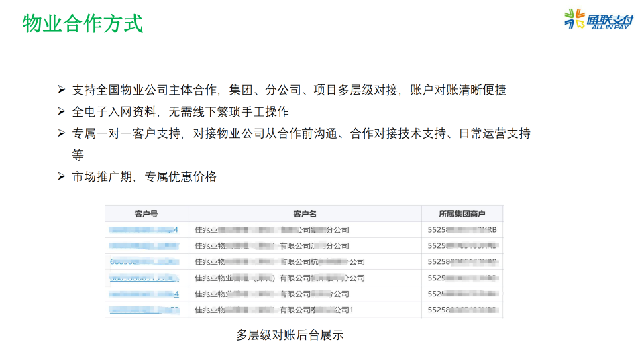Click the arrow bullet before 支持全国物业公司
Screen dimensions: 644x362
click(x=61, y=89)
